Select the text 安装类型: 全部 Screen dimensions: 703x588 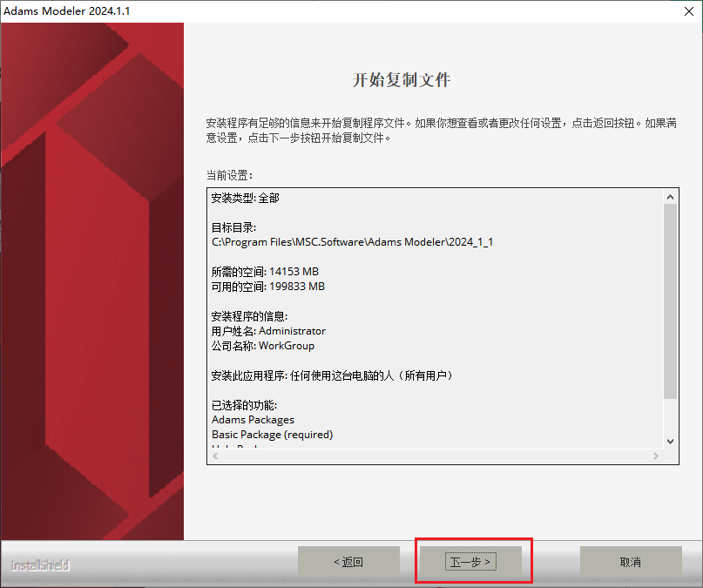(246, 198)
